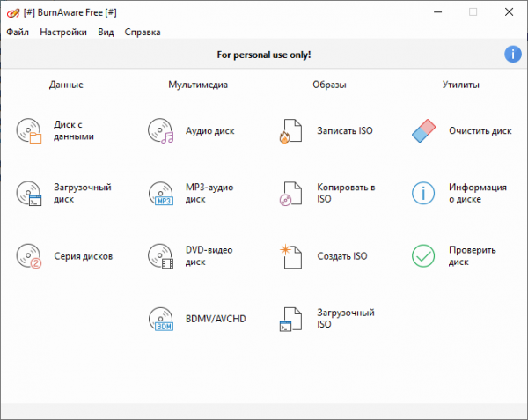
Task: Minimize the BurnAware Free window
Action: point(437,12)
